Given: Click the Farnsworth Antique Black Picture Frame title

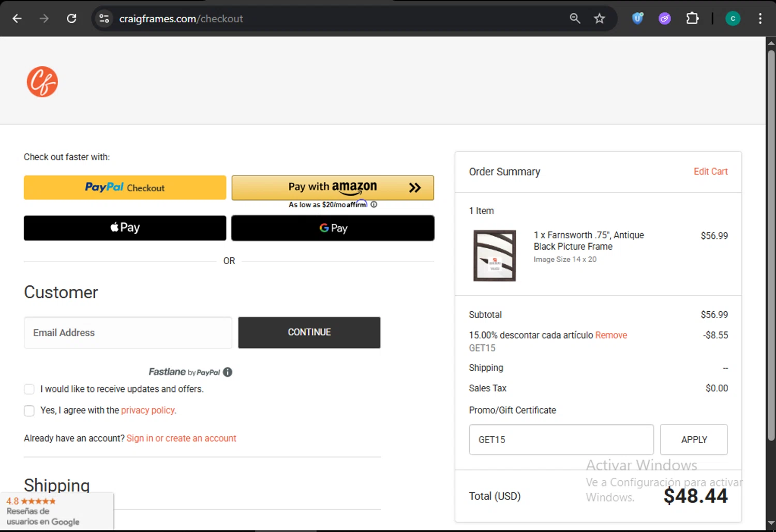Looking at the screenshot, I should click(x=589, y=241).
